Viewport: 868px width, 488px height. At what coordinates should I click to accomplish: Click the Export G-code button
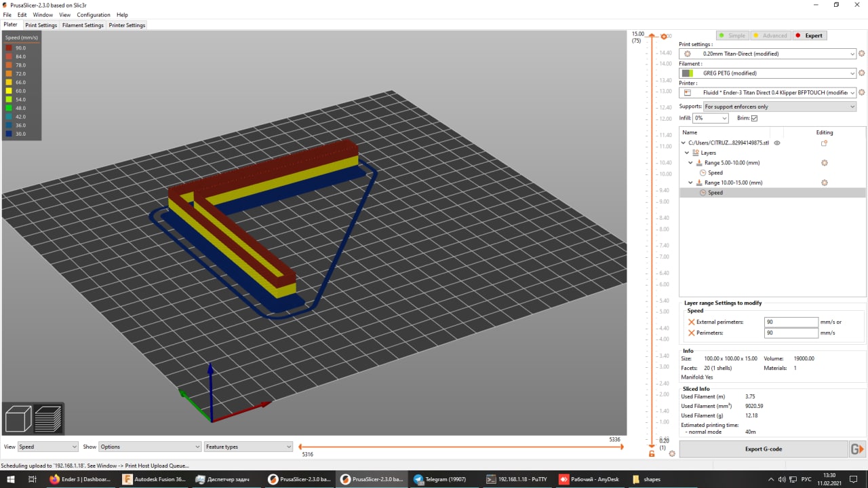(x=763, y=449)
